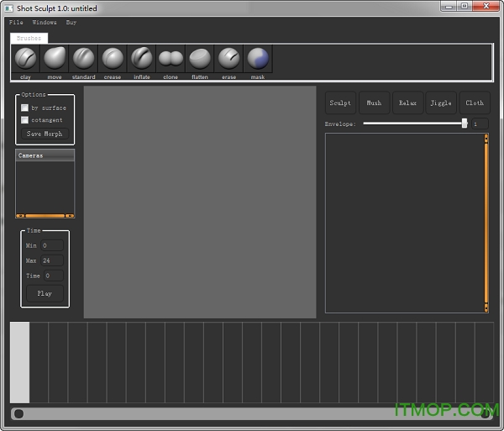The height and width of the screenshot is (431, 504).
Task: Start playback with the Play button
Action: 45,293
